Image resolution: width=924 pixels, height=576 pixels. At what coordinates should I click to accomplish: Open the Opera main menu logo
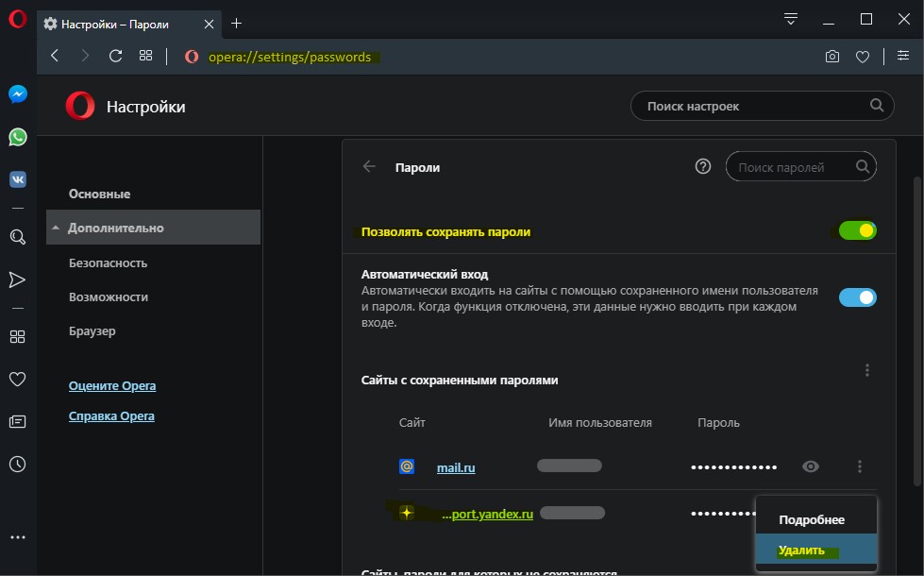17,19
